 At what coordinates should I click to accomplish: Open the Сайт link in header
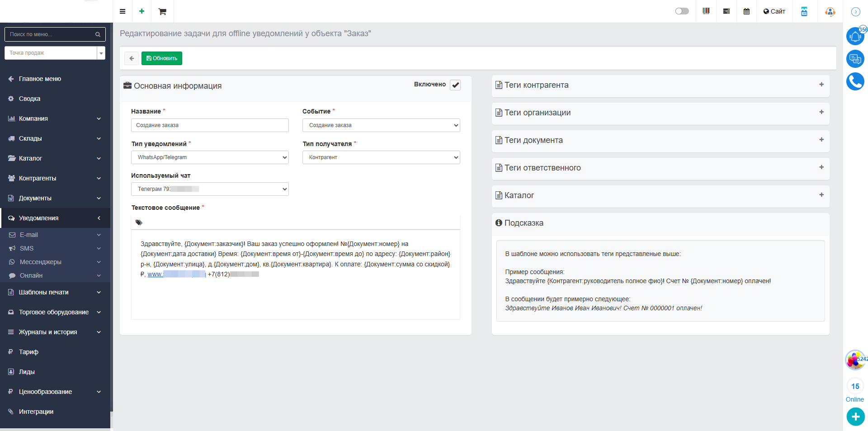[x=774, y=11]
